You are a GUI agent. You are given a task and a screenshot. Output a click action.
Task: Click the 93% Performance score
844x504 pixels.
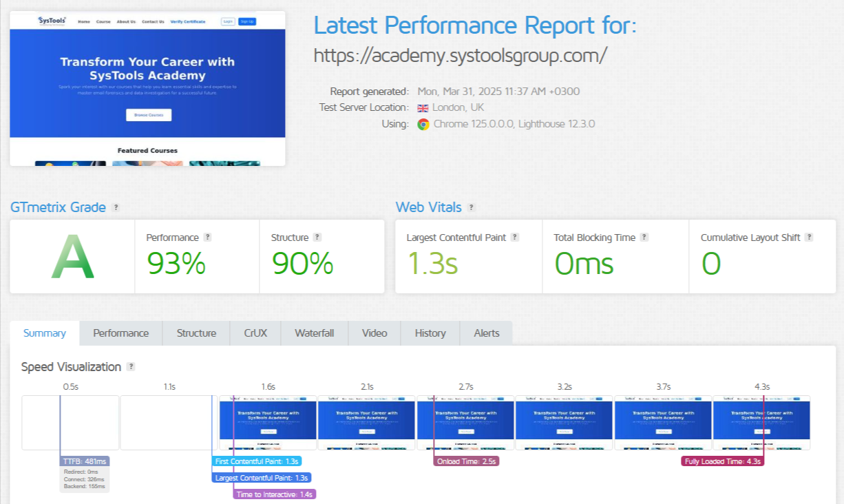pyautogui.click(x=176, y=264)
